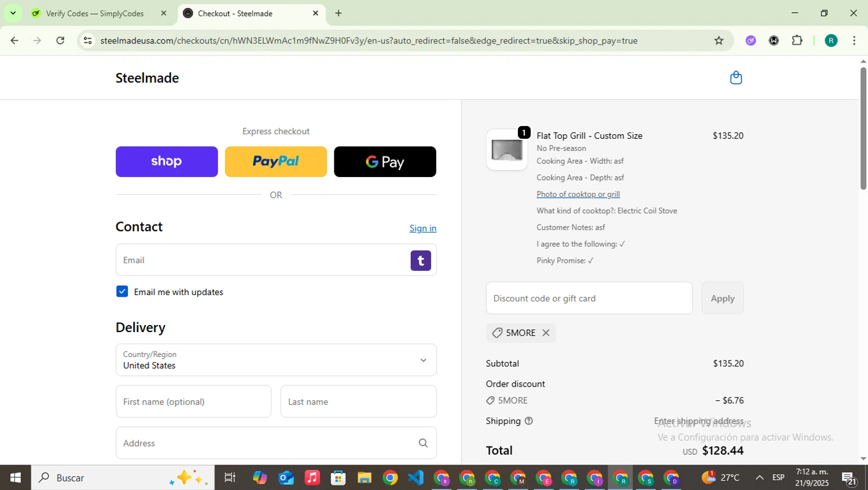This screenshot has width=868, height=490.
Task: Open Photo of cooktop or grill link
Action: point(578,194)
